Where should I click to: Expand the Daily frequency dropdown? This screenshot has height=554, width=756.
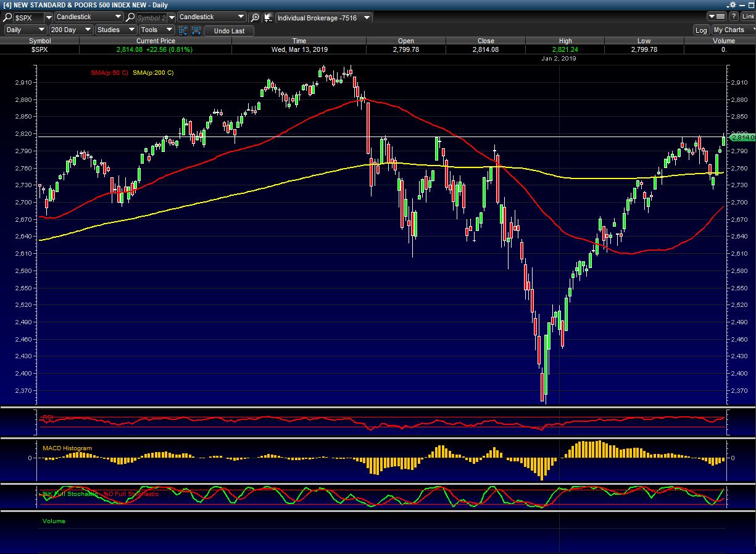point(25,30)
